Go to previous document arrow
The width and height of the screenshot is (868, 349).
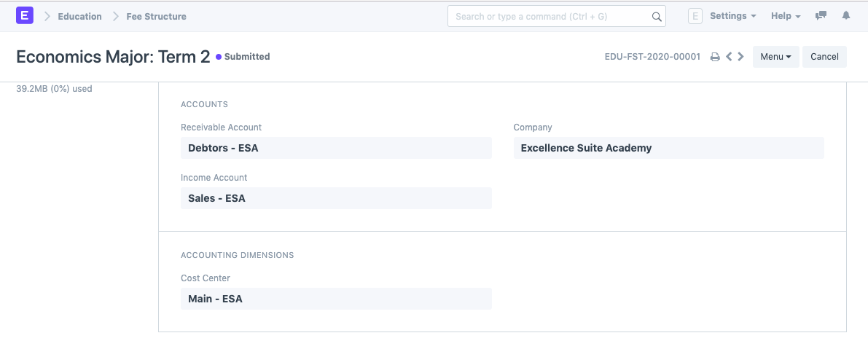pos(729,57)
